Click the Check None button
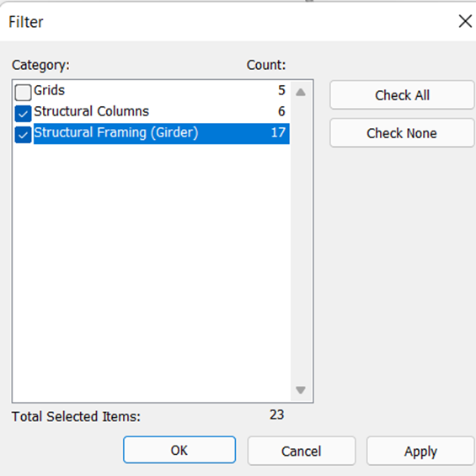Screen dimensions: 476x476 coord(402,133)
